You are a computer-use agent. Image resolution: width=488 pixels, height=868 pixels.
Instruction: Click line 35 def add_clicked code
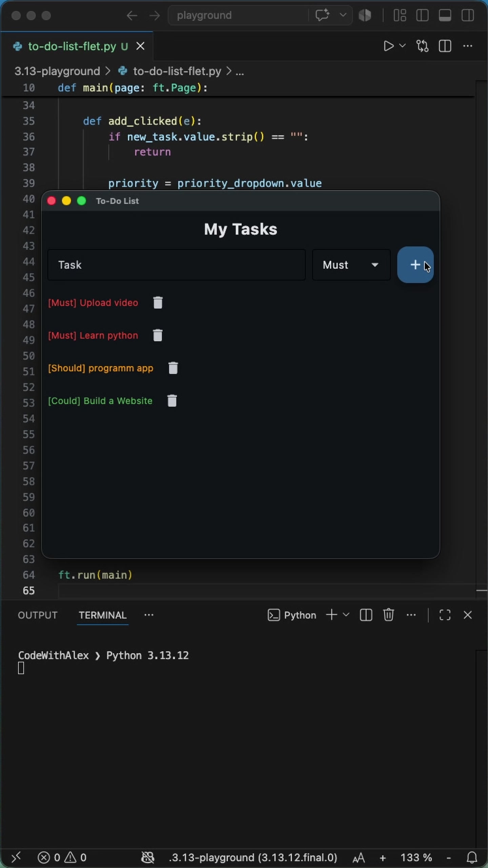pyautogui.click(x=142, y=121)
